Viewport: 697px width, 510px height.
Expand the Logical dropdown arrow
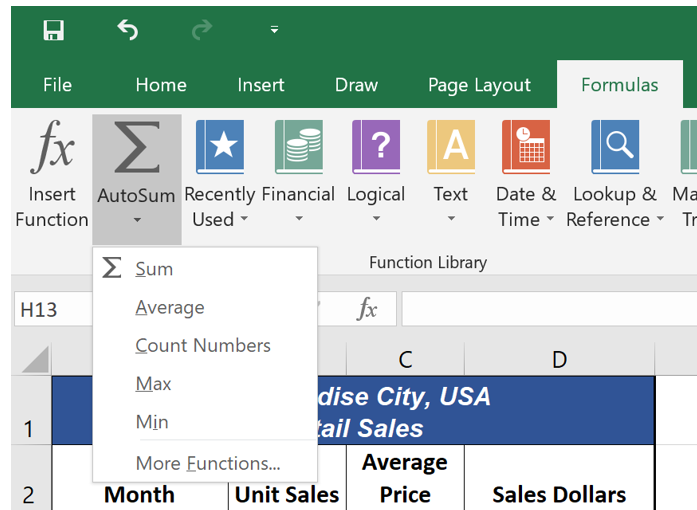(376, 218)
